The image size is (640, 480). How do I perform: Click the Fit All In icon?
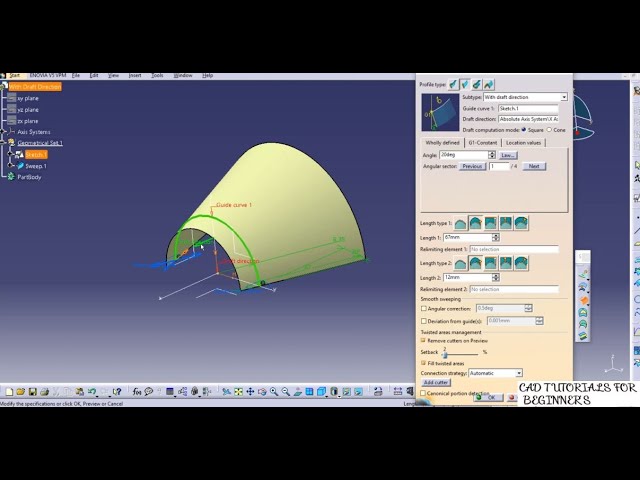click(x=238, y=392)
